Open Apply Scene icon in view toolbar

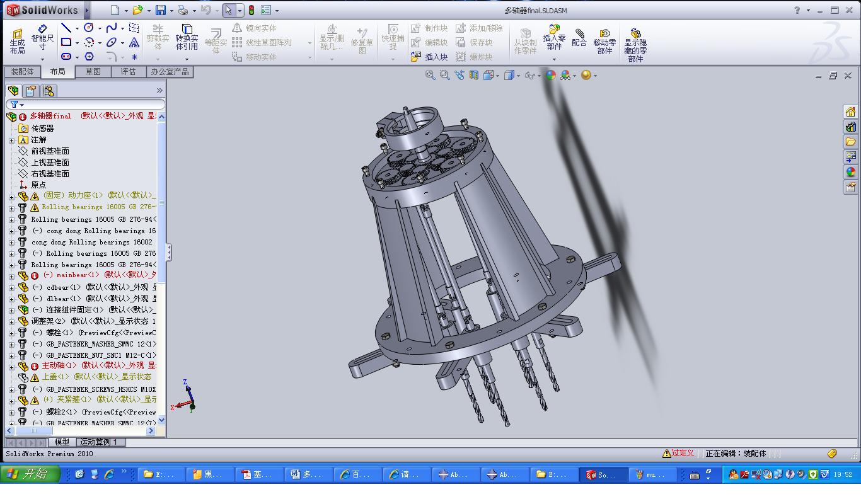coord(565,75)
